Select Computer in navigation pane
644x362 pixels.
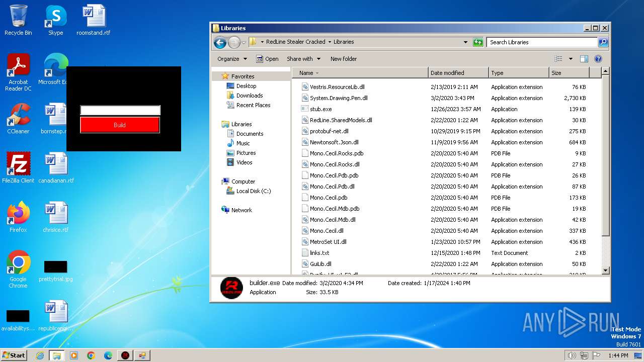(x=243, y=182)
